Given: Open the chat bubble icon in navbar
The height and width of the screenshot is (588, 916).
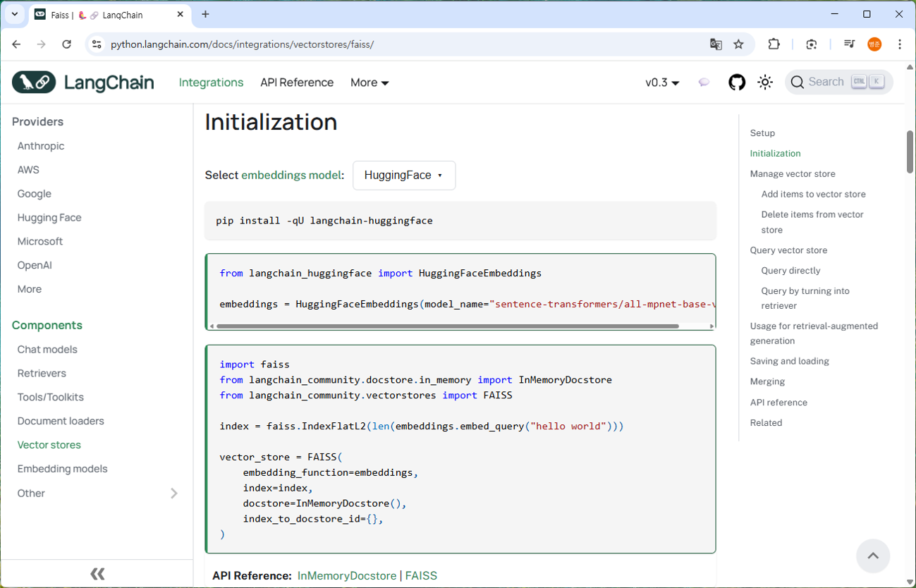Looking at the screenshot, I should 704,82.
